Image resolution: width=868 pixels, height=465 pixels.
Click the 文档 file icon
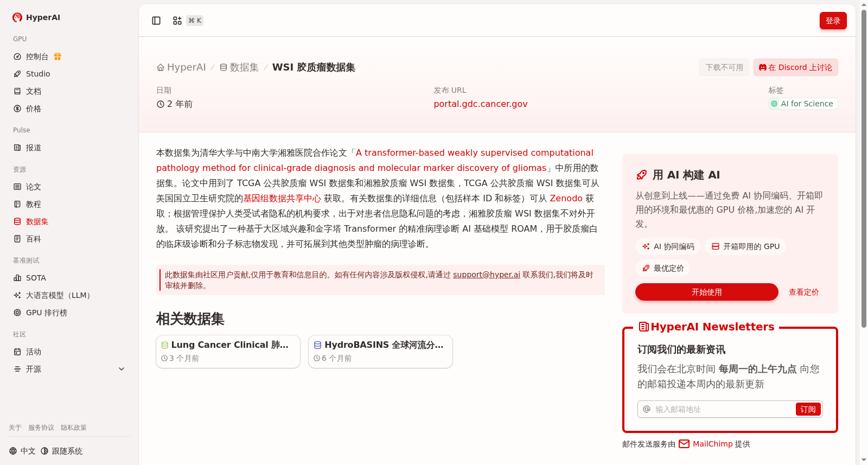[x=17, y=91]
